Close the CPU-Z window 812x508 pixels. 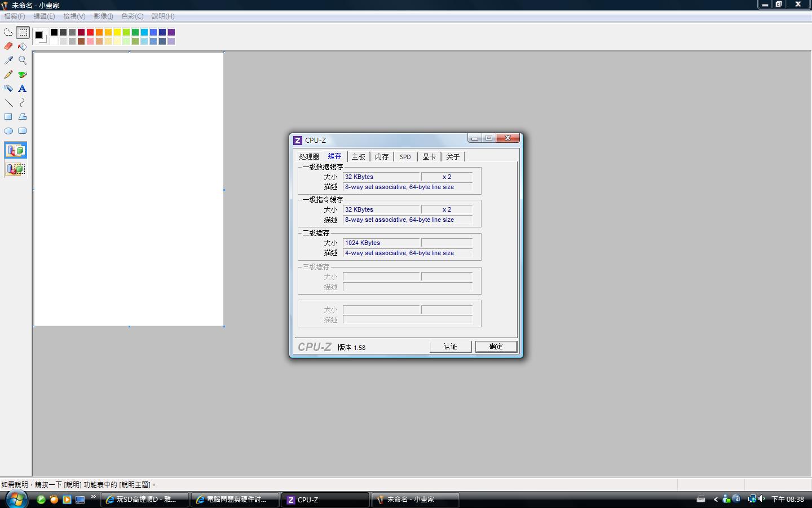(x=507, y=138)
